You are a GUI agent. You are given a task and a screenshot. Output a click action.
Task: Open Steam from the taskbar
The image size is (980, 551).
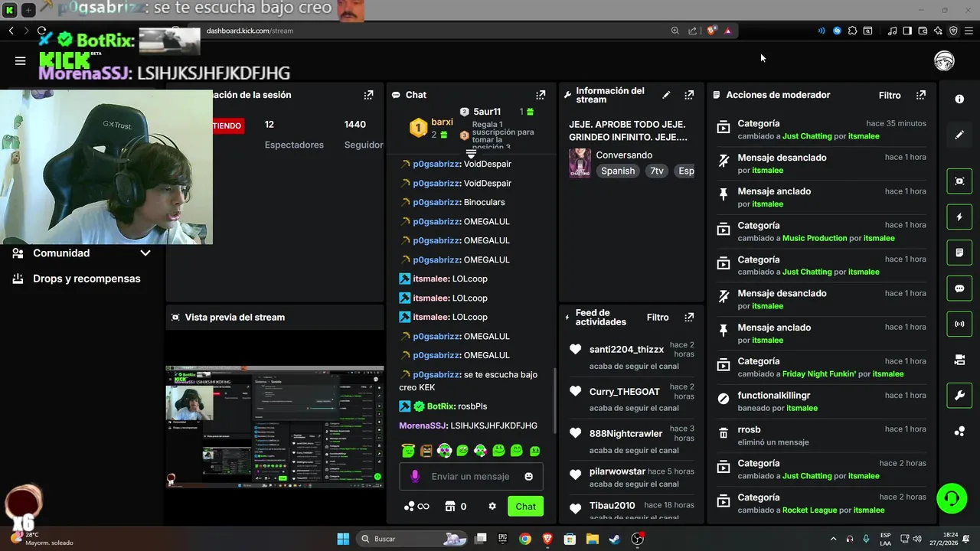click(x=614, y=539)
